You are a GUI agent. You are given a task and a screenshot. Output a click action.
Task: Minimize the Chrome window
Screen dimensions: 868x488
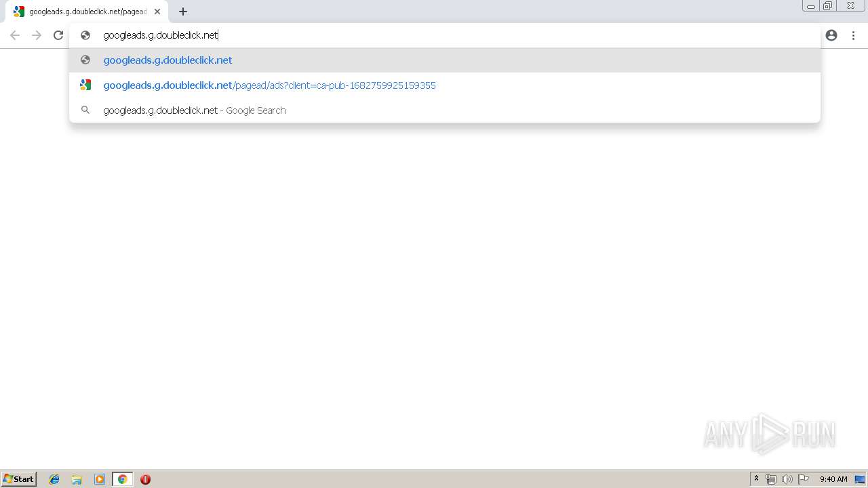coord(811,6)
